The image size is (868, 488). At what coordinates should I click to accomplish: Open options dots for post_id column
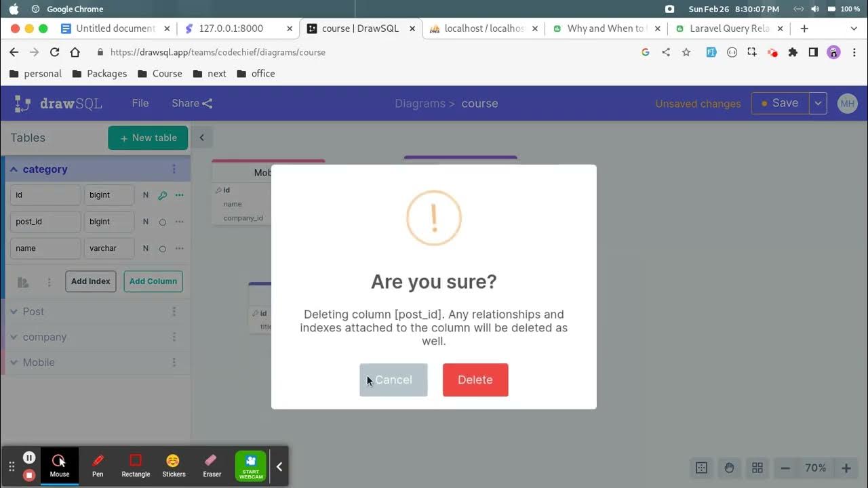[179, 222]
